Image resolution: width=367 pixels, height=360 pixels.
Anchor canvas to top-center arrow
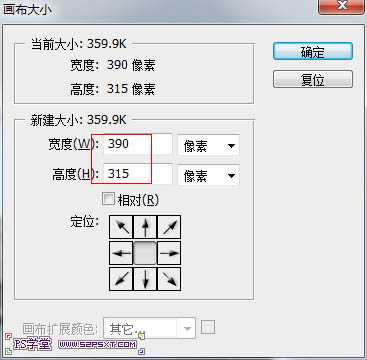coord(145,227)
